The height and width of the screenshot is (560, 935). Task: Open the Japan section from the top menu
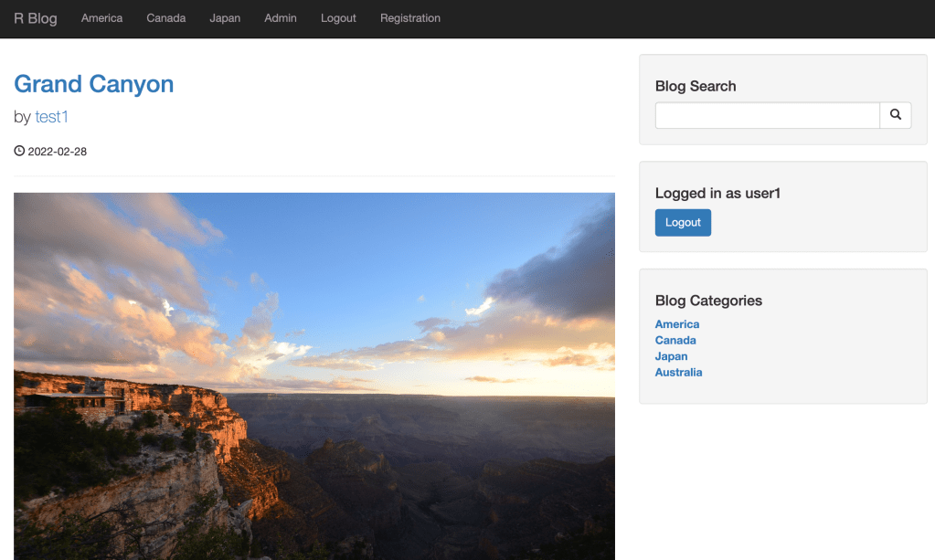point(225,17)
